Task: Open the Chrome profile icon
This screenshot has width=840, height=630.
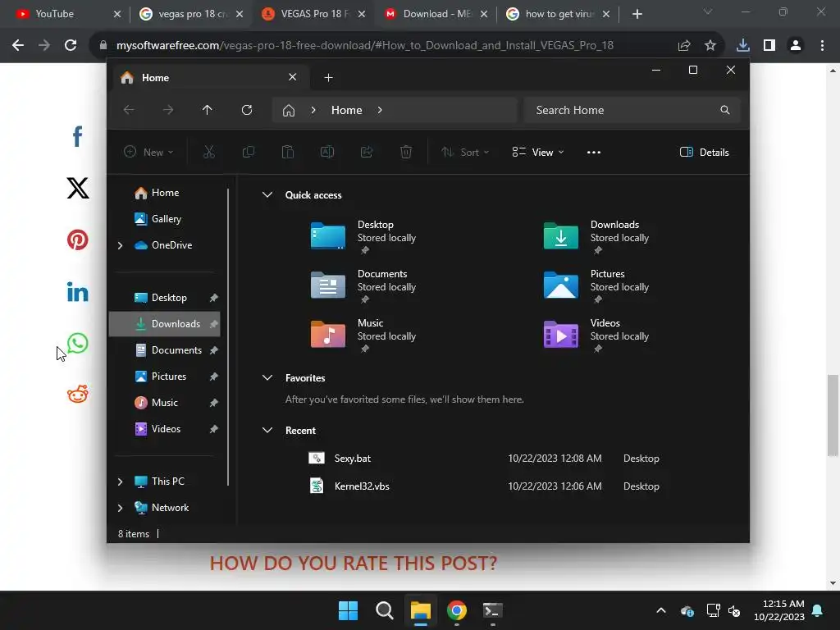Action: [796, 46]
